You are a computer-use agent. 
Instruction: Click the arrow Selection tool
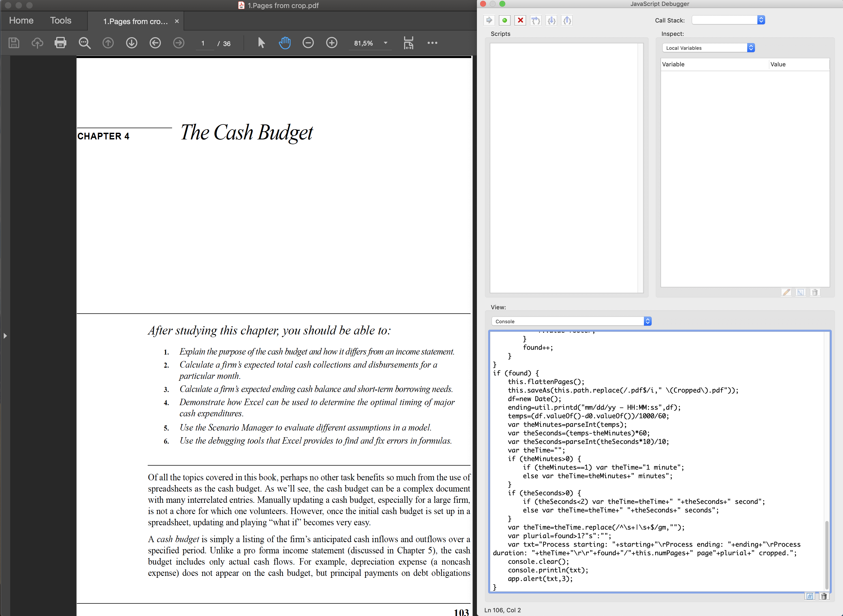click(x=261, y=43)
